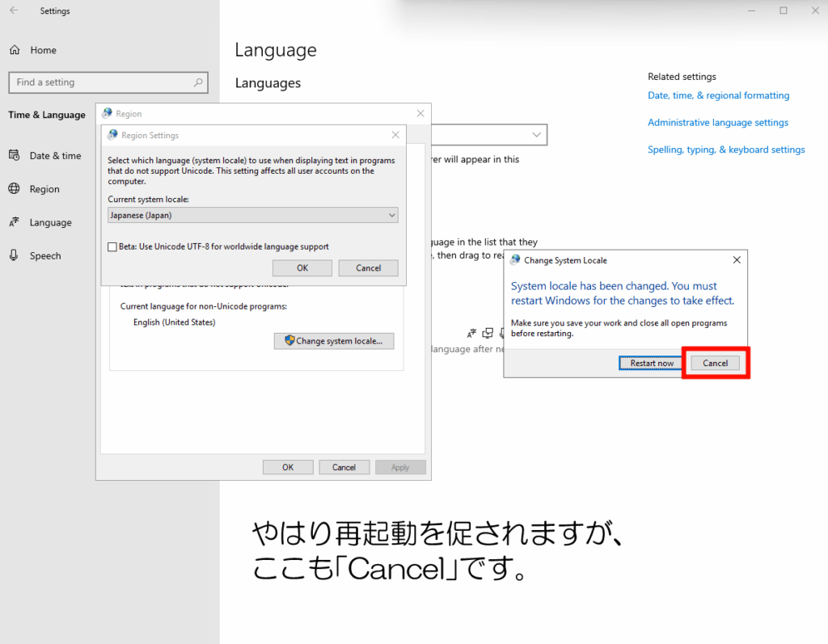Close the Region Settings dialog

click(x=395, y=135)
